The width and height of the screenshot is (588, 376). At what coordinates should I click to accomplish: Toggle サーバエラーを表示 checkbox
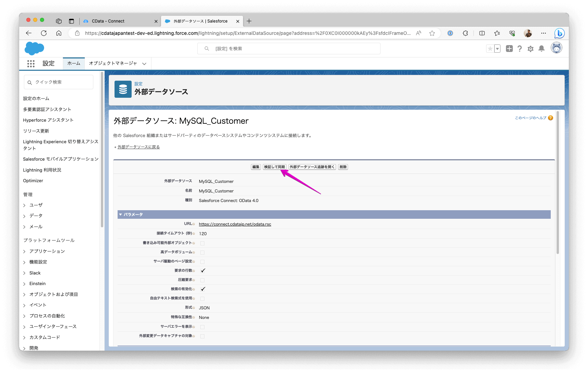[202, 327]
